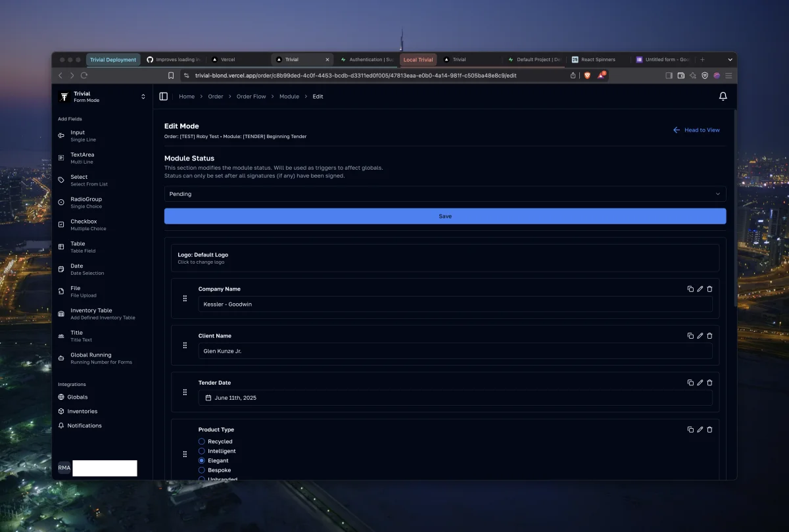This screenshot has height=532, width=789.
Task: Select Bespoke as the product type
Action: pyautogui.click(x=201, y=470)
